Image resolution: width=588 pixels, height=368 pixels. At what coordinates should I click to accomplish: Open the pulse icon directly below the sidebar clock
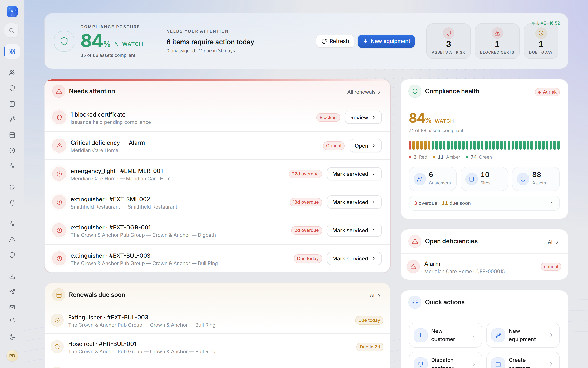click(12, 166)
